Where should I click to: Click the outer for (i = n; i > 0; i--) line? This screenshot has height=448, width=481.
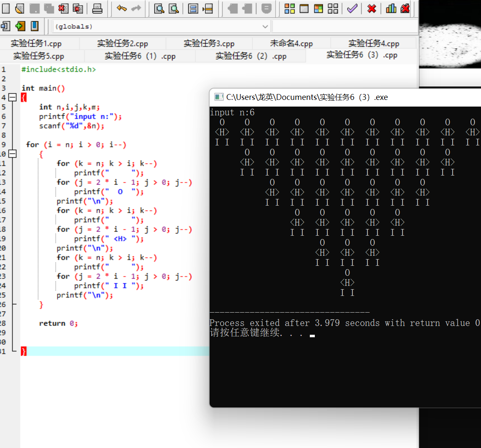pyautogui.click(x=76, y=145)
